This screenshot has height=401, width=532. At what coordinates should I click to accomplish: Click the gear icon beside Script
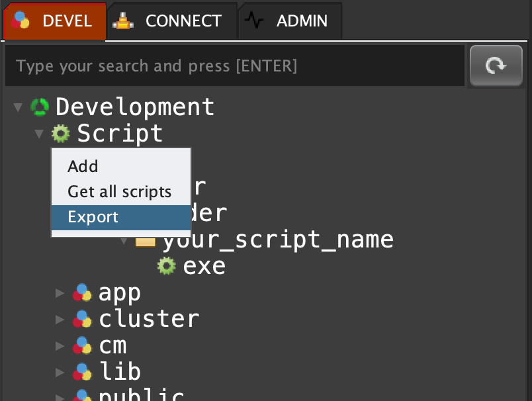tap(61, 134)
